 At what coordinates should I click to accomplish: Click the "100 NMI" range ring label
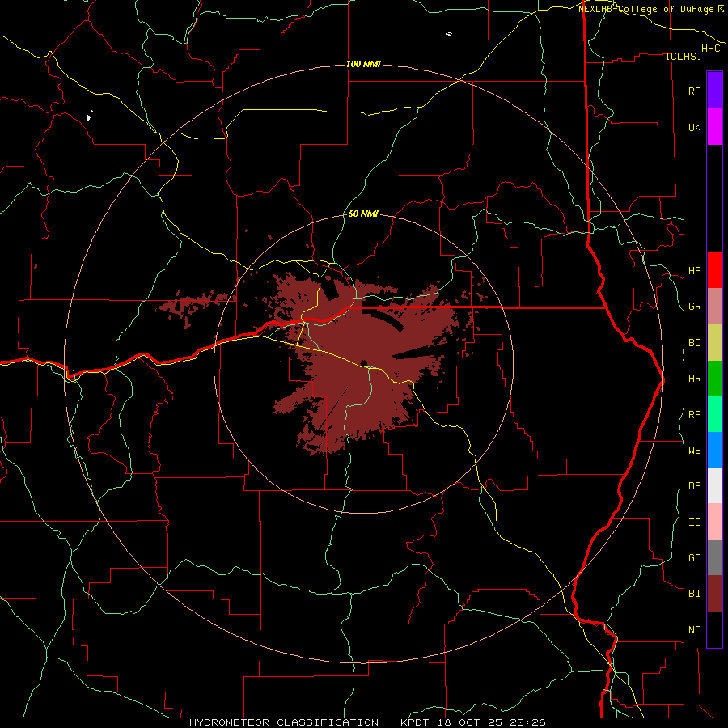363,64
